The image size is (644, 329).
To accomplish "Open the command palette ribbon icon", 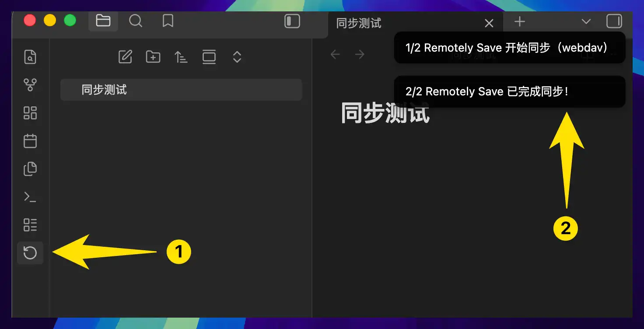I will tap(30, 197).
